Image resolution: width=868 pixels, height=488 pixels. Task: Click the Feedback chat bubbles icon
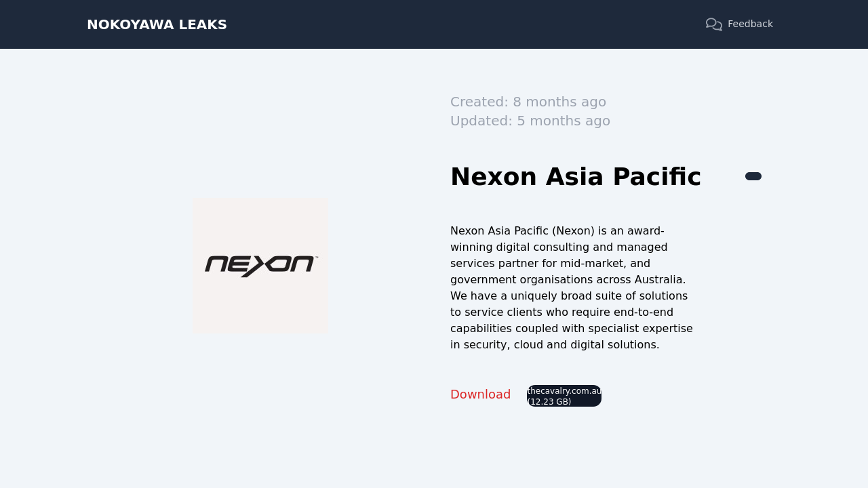pos(713,24)
